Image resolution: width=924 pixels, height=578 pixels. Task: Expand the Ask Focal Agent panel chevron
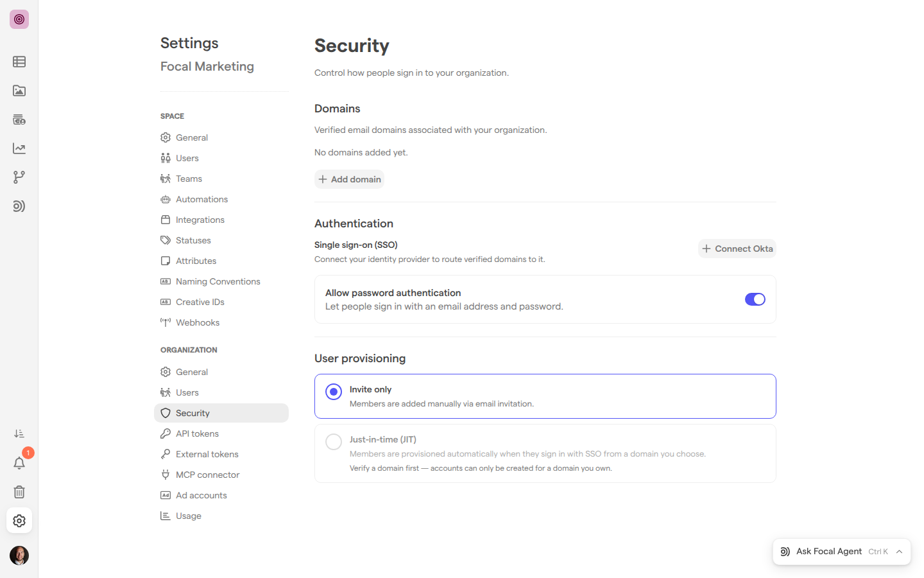click(900, 552)
